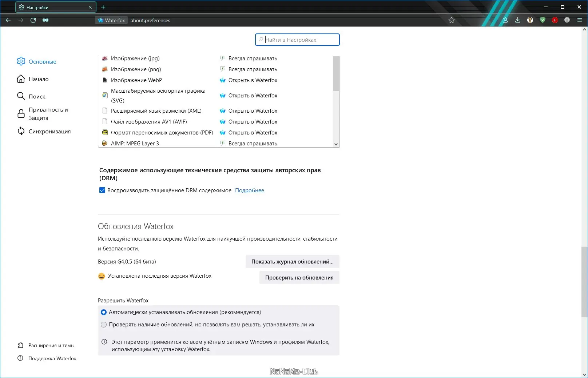
Task: Open action dropdown for the AVIF row
Action: [x=275, y=122]
